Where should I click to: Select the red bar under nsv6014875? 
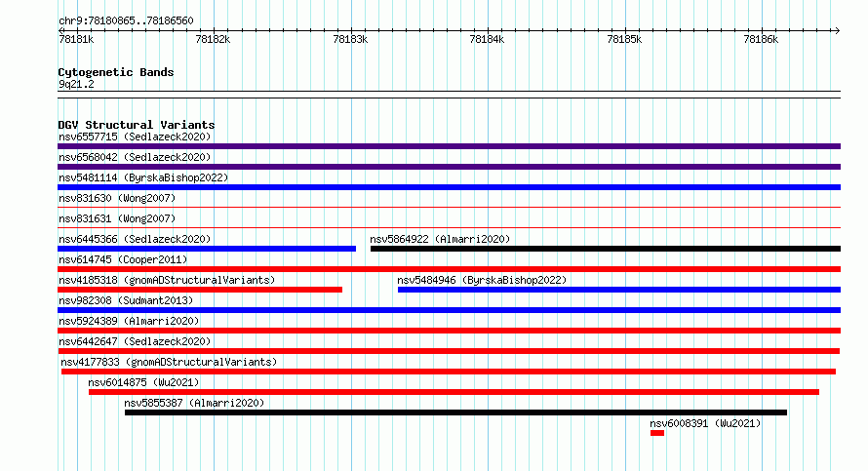pos(454,392)
